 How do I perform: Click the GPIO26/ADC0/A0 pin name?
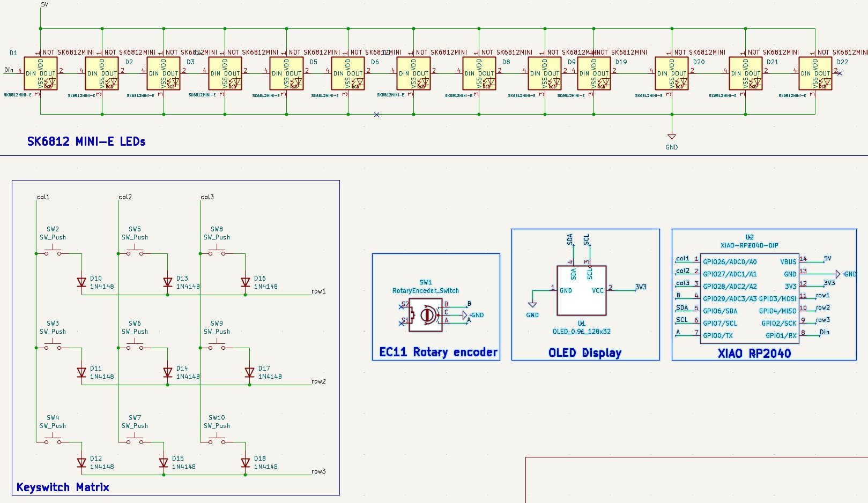[730, 262]
